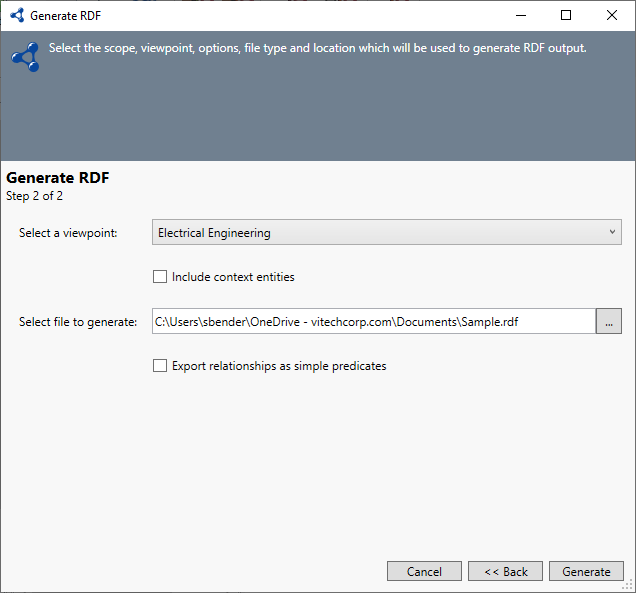This screenshot has height=593, width=636.
Task: Click the Sample.rdf file path field
Action: tap(373, 321)
